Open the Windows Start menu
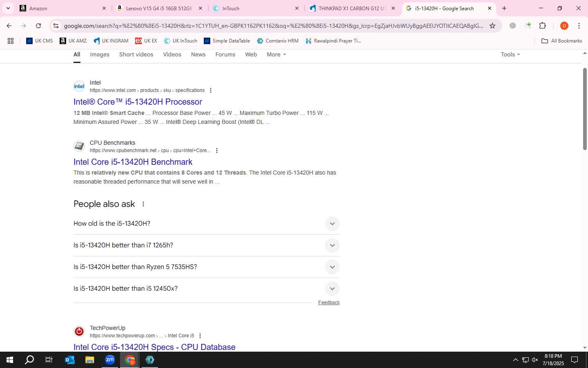This screenshot has width=588, height=368. (10, 360)
